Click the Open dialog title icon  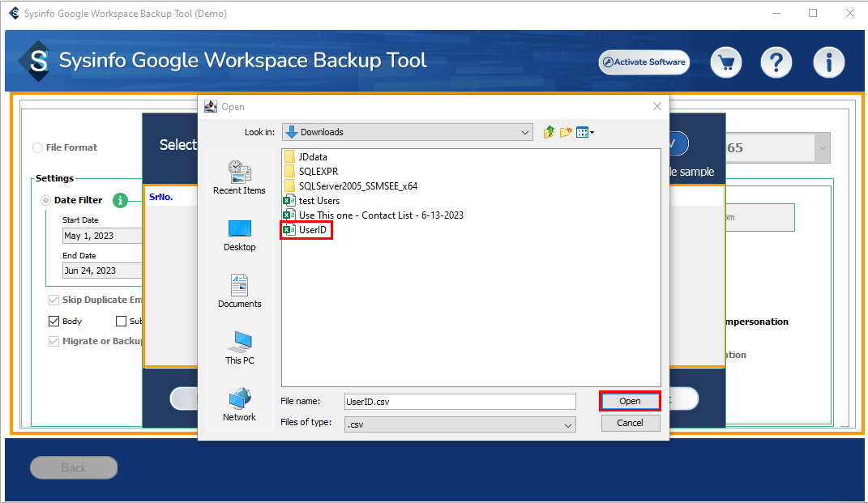point(211,106)
